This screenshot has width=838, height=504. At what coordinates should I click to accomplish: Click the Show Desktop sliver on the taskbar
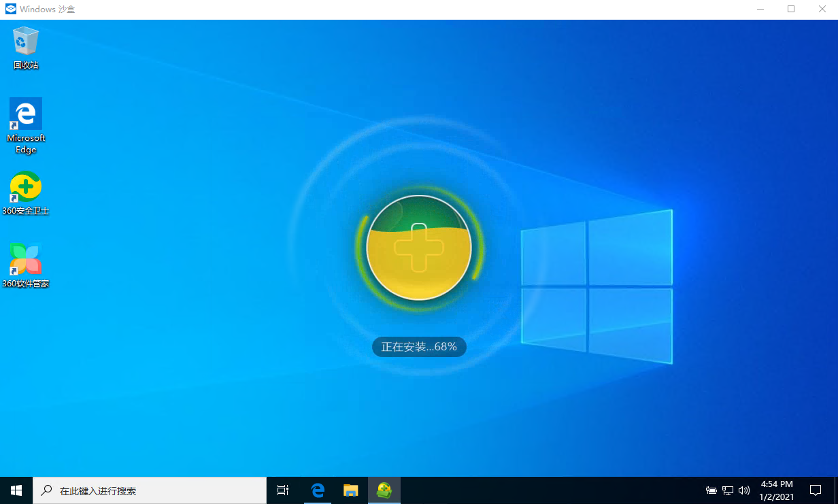tap(836, 490)
